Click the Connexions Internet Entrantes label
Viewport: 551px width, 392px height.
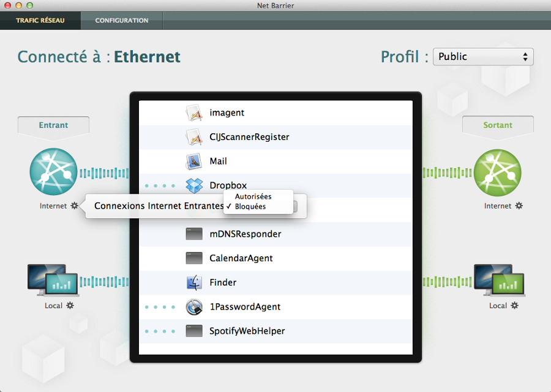click(159, 206)
